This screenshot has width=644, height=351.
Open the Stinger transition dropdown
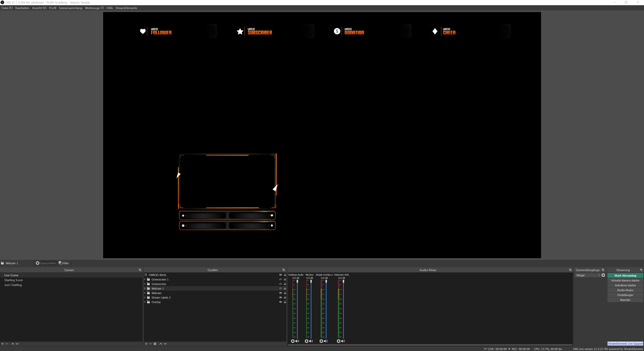point(587,275)
